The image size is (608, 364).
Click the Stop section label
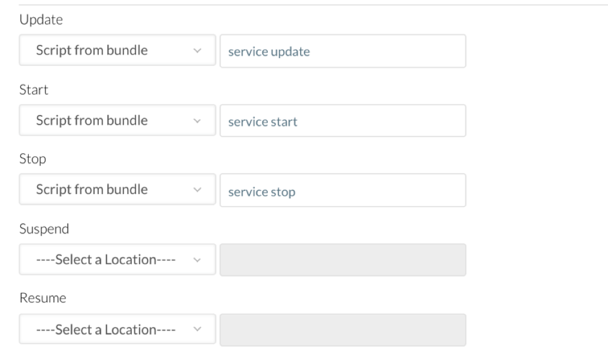[32, 159]
